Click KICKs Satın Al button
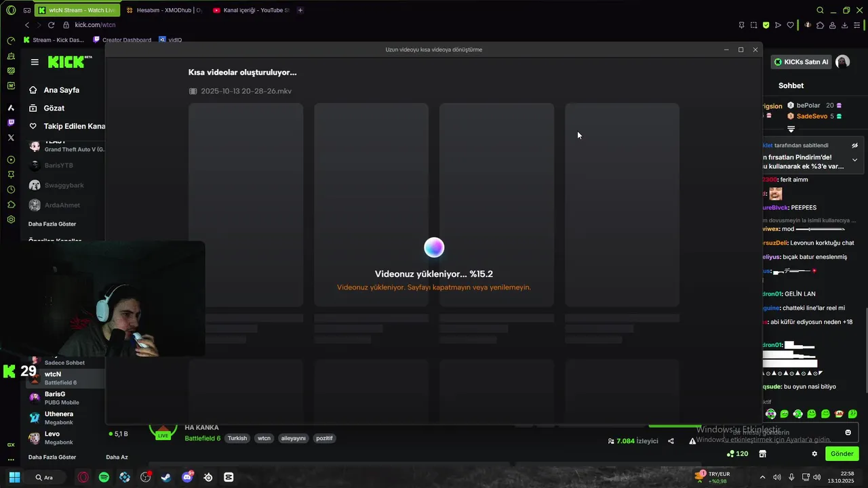 point(801,62)
